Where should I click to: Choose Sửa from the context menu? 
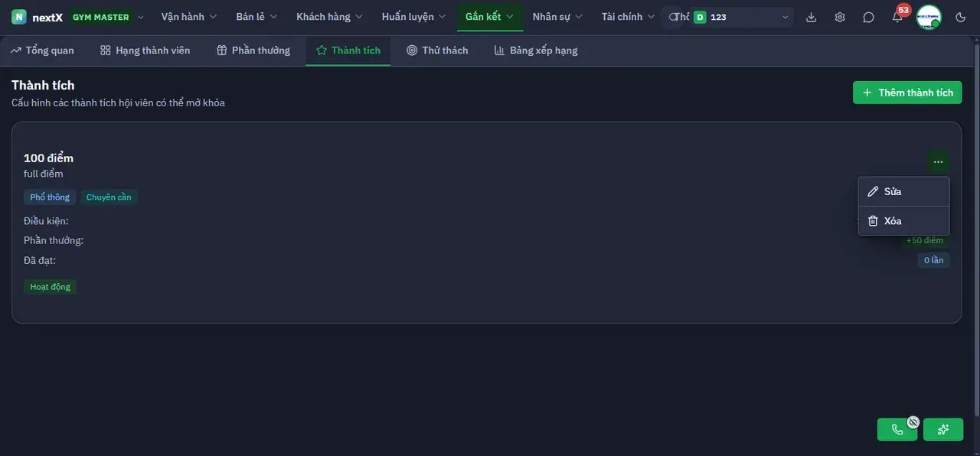[x=903, y=191]
